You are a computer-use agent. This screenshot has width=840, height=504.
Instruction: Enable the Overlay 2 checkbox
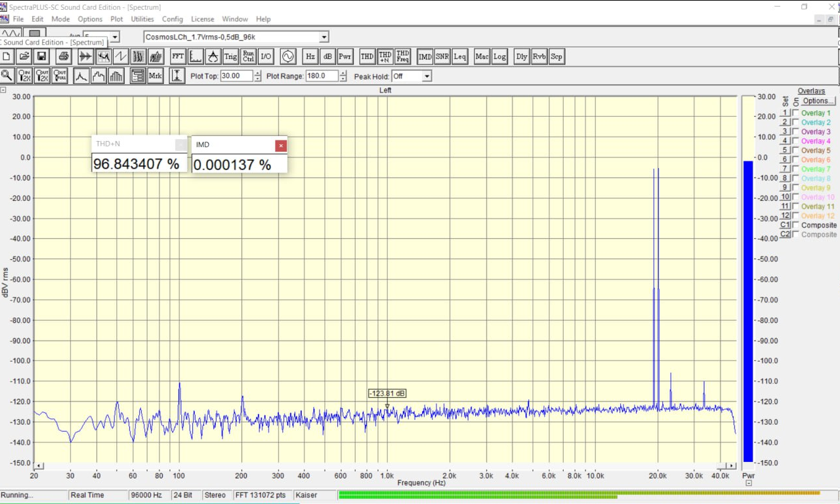[796, 122]
